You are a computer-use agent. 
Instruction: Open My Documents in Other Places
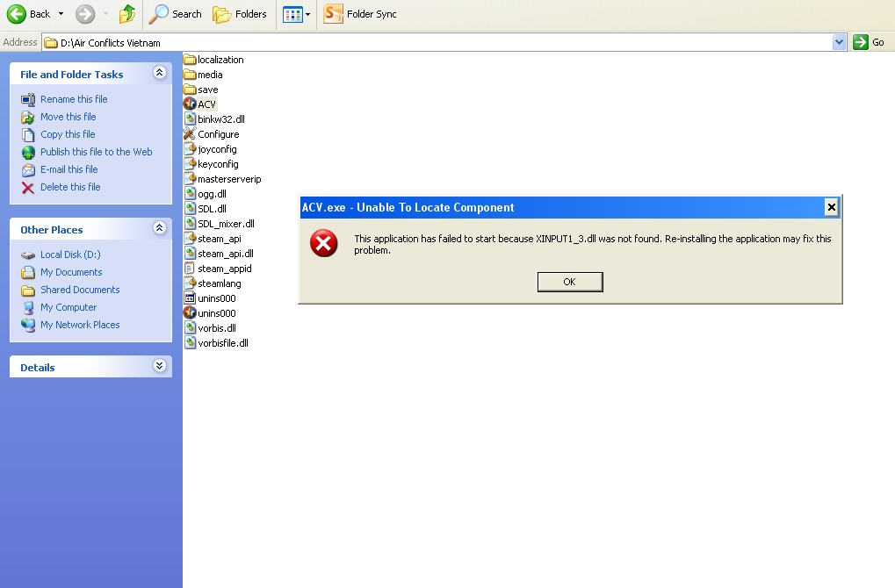point(71,273)
